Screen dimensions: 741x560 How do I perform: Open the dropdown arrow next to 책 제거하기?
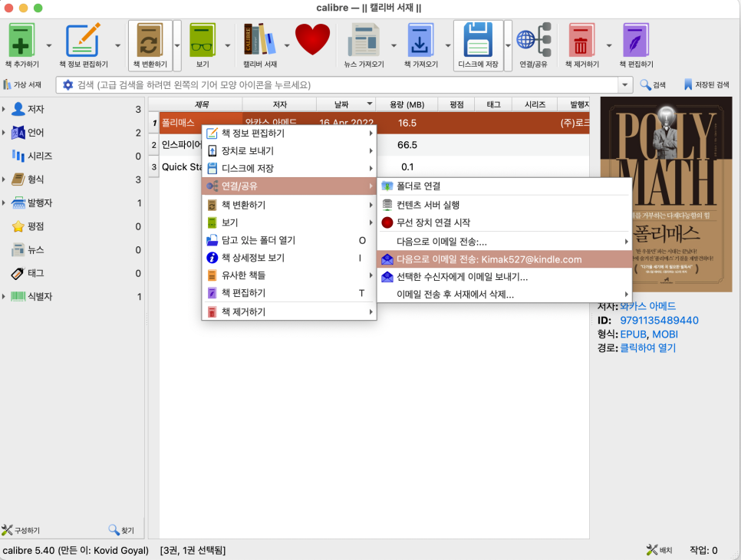click(609, 46)
